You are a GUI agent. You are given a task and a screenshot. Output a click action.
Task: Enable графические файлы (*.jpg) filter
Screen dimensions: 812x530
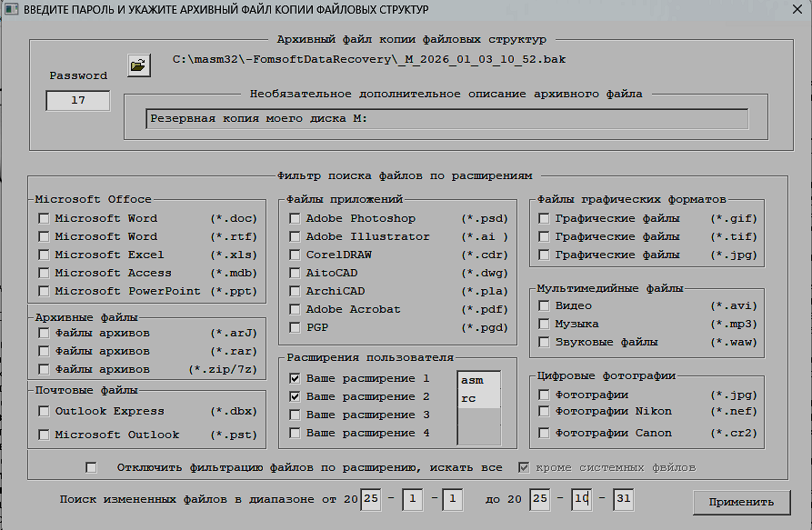[544, 255]
